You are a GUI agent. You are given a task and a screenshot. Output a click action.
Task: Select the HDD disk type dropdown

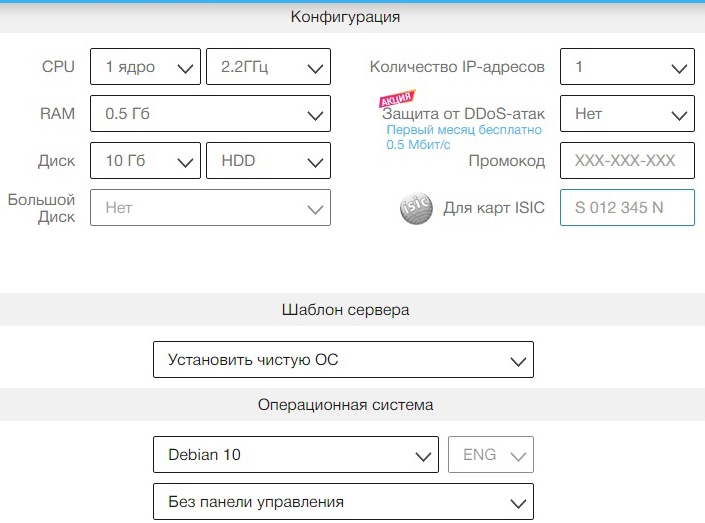268,161
